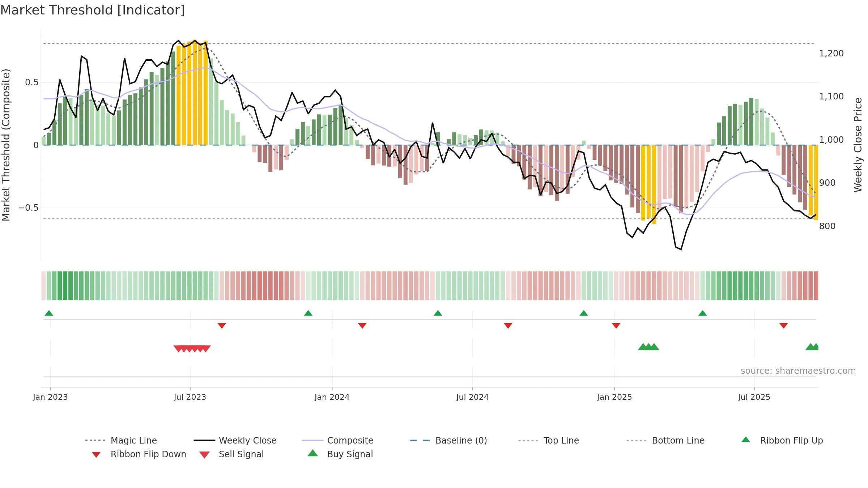868x488 pixels.
Task: Toggle Bottom Line legend entry
Action: (x=665, y=440)
